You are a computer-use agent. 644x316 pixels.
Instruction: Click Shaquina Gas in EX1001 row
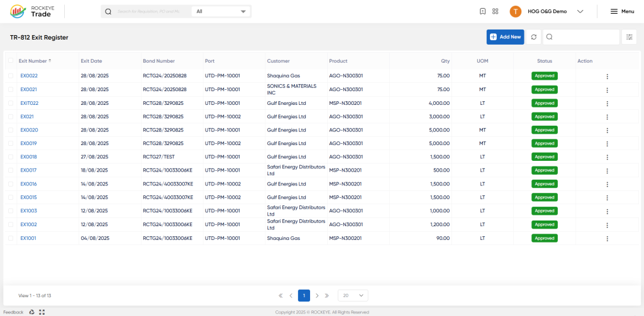(284, 238)
